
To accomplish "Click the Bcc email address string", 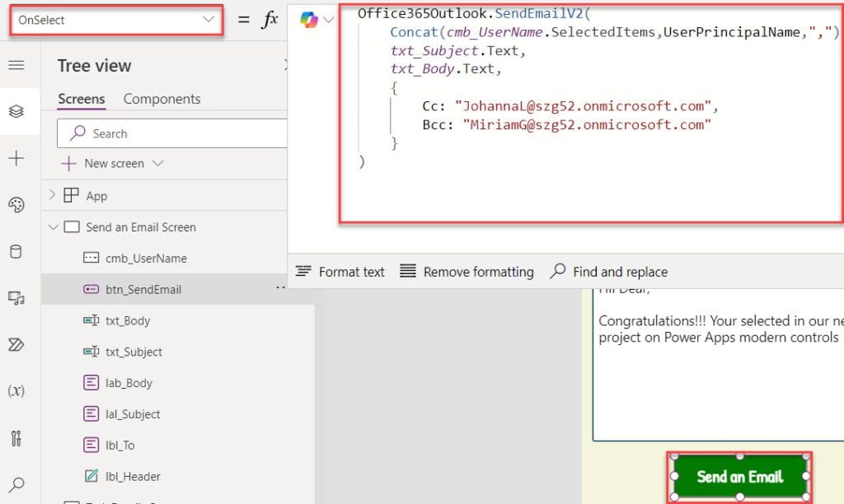I will tap(587, 125).
